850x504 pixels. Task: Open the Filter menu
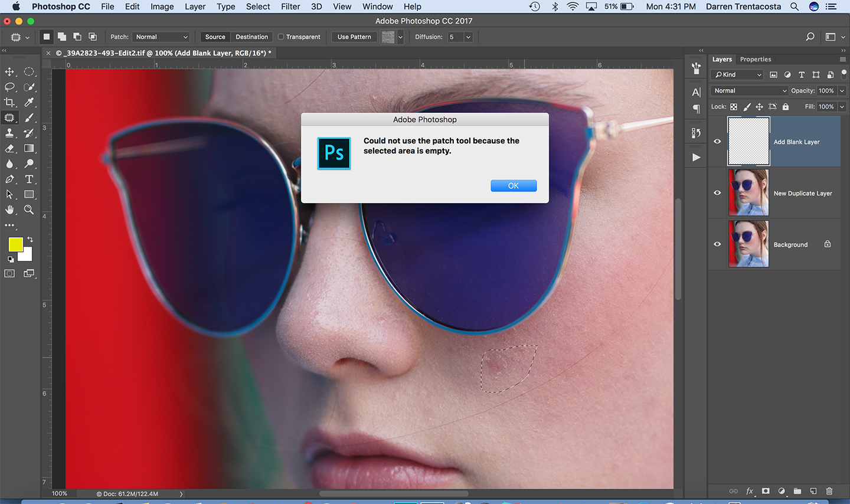pos(290,6)
